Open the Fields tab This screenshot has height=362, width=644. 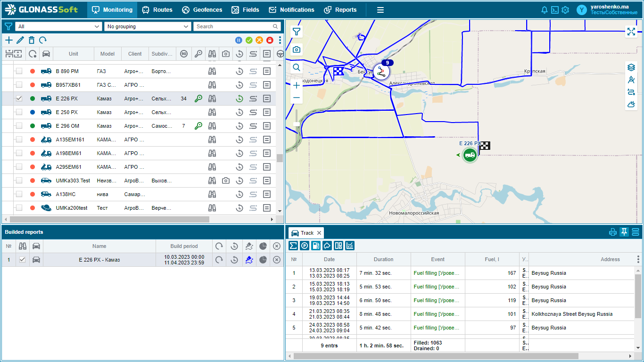click(x=245, y=10)
